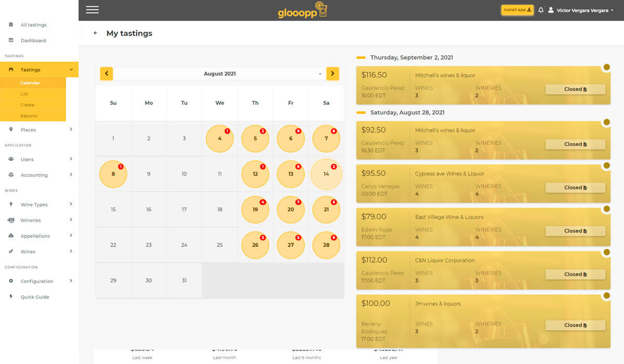Click Closed on the $116.50 tasting
Screen dimensions: 624x364
(575, 89)
